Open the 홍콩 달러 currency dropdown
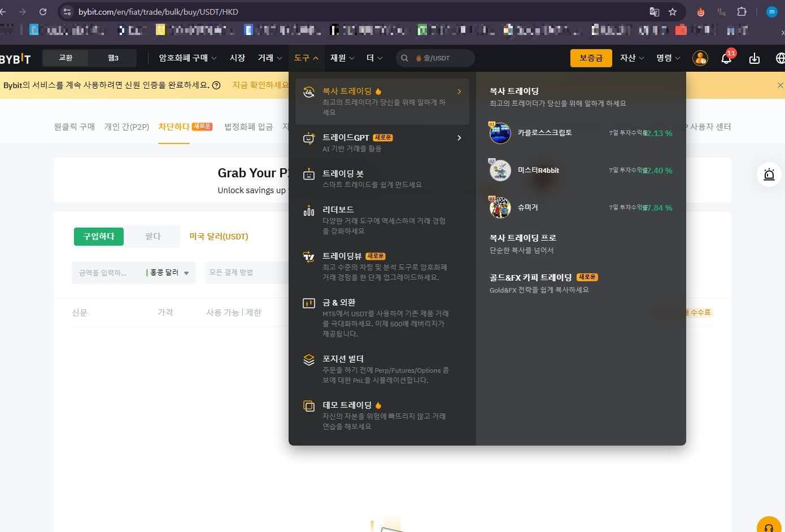The image size is (785, 532). 167,273
